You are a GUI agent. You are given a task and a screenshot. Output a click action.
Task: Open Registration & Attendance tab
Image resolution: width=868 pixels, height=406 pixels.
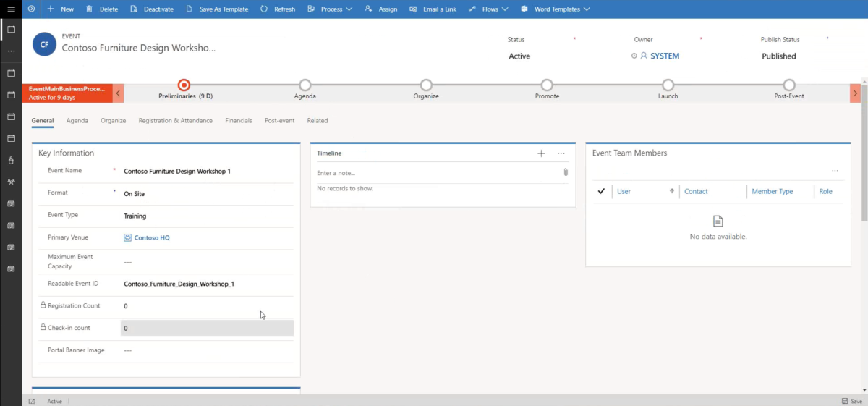(176, 121)
